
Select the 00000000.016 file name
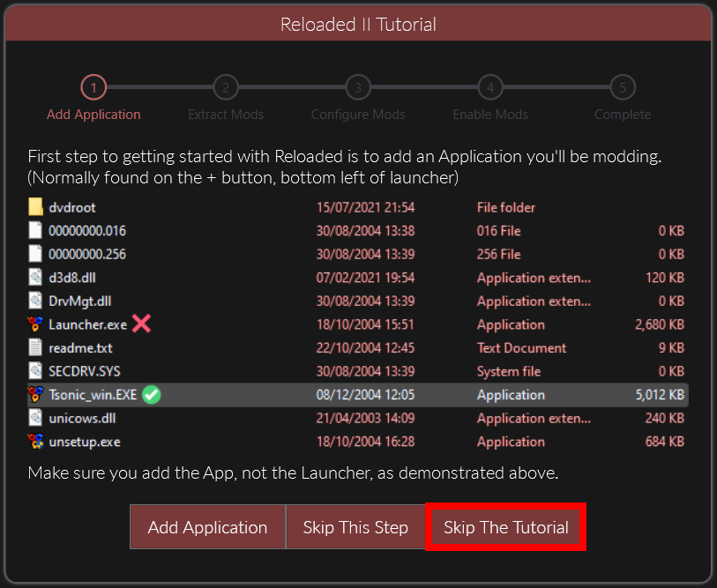pos(87,231)
